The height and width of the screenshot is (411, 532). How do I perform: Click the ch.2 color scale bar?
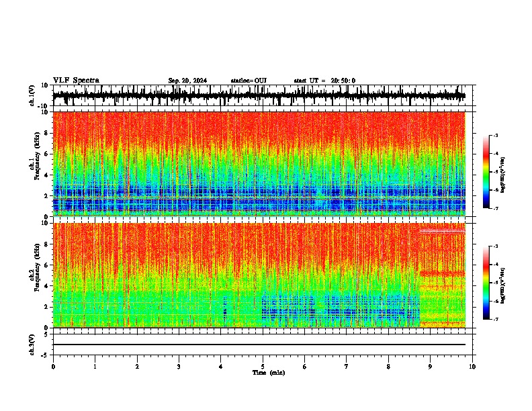click(486, 283)
